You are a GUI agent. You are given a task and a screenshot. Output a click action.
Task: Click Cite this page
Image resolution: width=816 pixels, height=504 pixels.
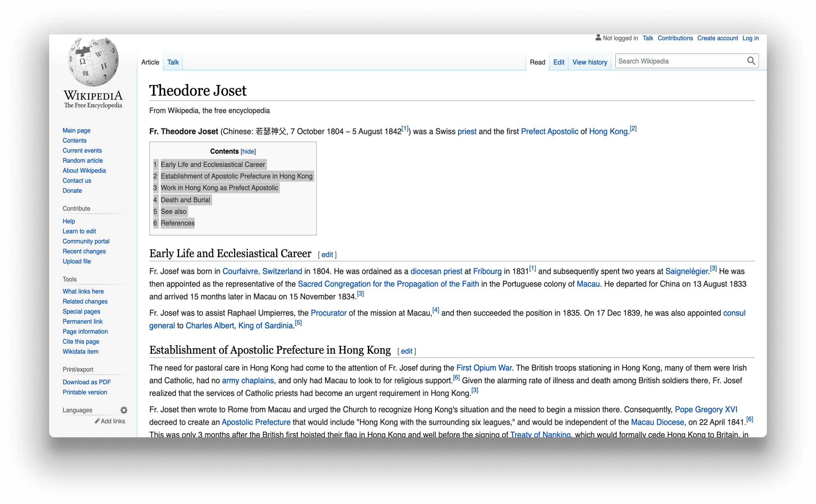(x=81, y=341)
